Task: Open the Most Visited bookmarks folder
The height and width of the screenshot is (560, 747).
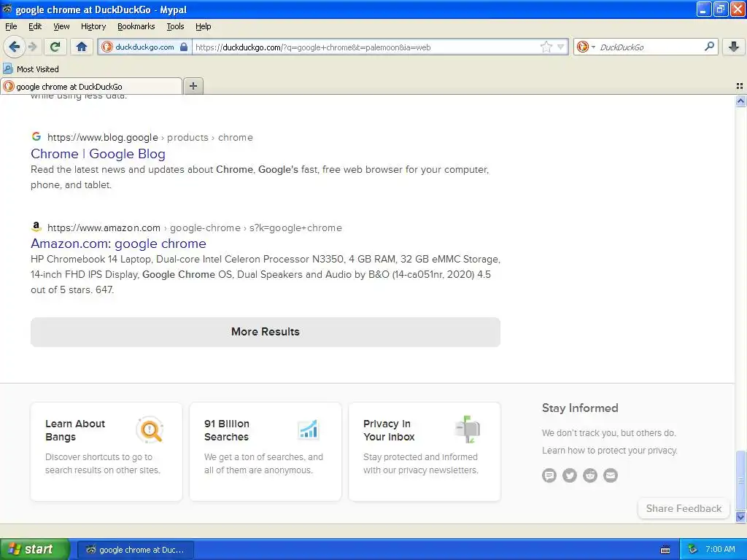Action: pos(31,69)
